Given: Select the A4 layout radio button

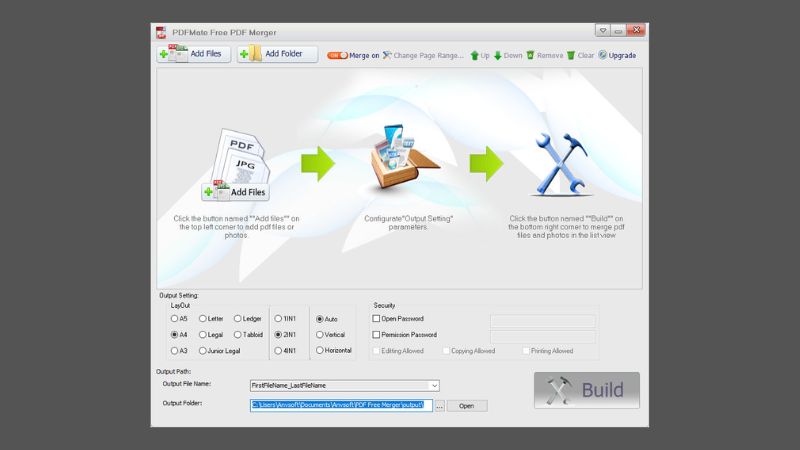Looking at the screenshot, I should pyautogui.click(x=174, y=335).
